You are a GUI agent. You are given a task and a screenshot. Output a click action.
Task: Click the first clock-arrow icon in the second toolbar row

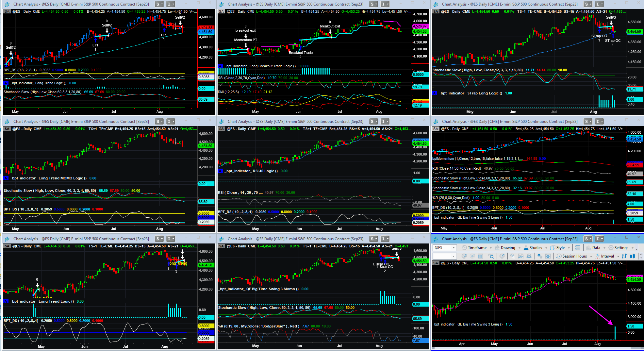pos(464,256)
